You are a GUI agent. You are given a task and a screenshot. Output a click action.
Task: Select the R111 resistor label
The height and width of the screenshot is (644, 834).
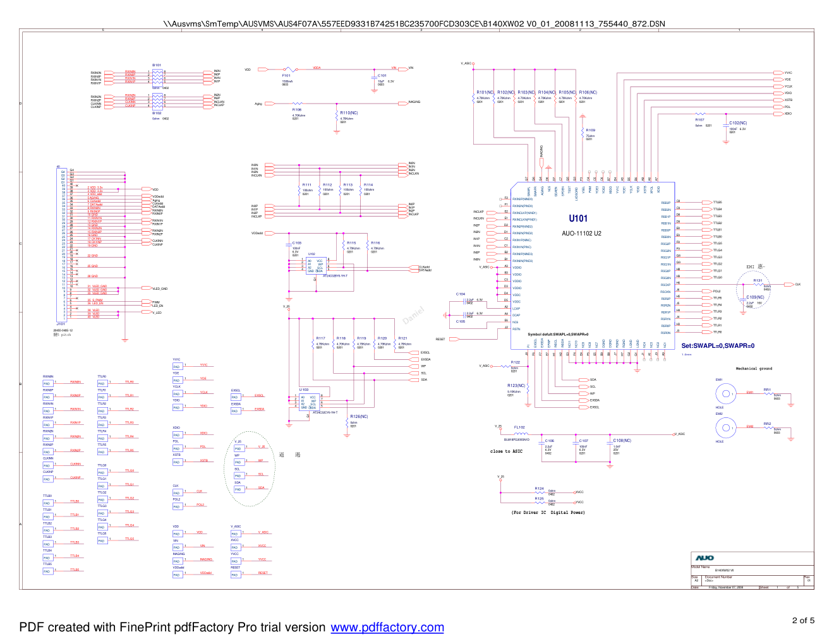click(306, 185)
